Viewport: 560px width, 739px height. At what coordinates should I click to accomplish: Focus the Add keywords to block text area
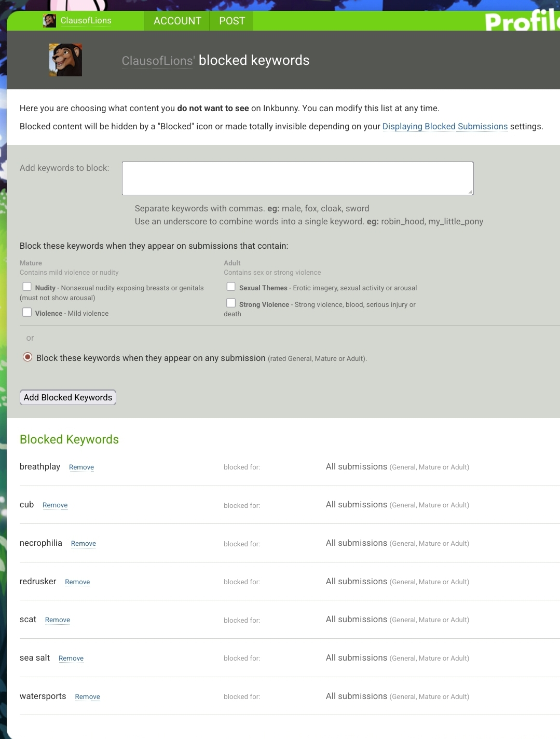pos(298,178)
